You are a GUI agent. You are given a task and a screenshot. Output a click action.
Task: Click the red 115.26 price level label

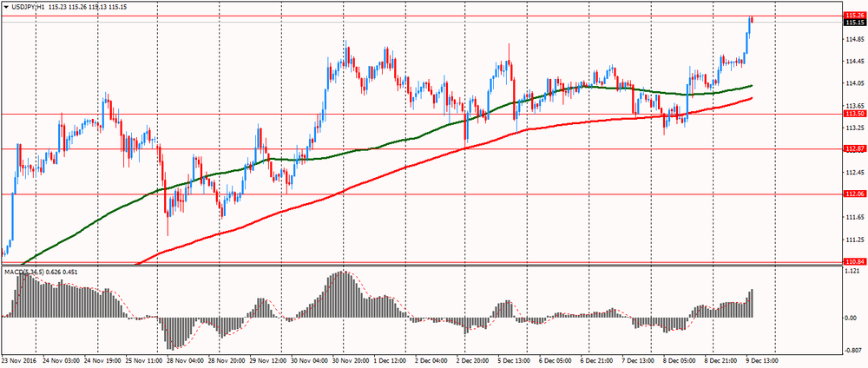[x=855, y=16]
